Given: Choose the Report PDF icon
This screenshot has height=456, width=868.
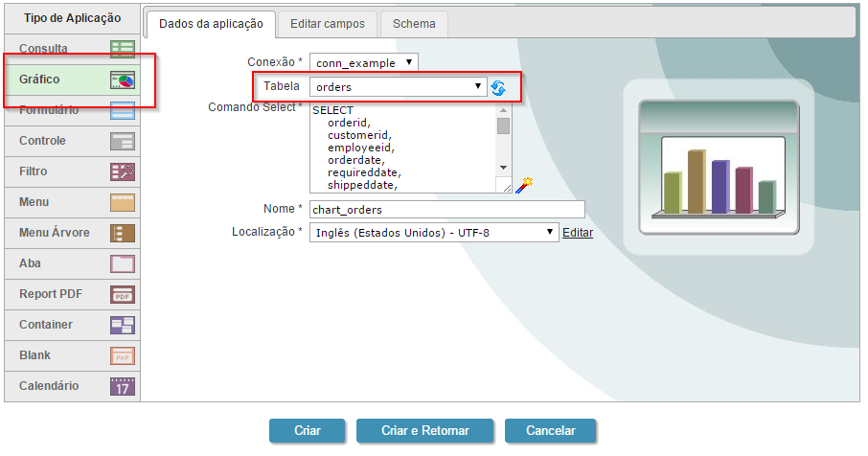Looking at the screenshot, I should [x=122, y=294].
